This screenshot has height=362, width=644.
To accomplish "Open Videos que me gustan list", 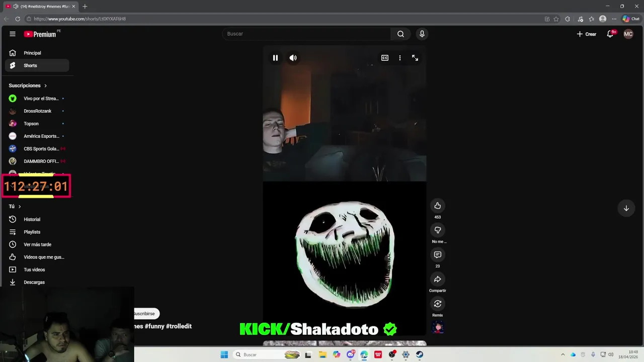I will click(37, 257).
